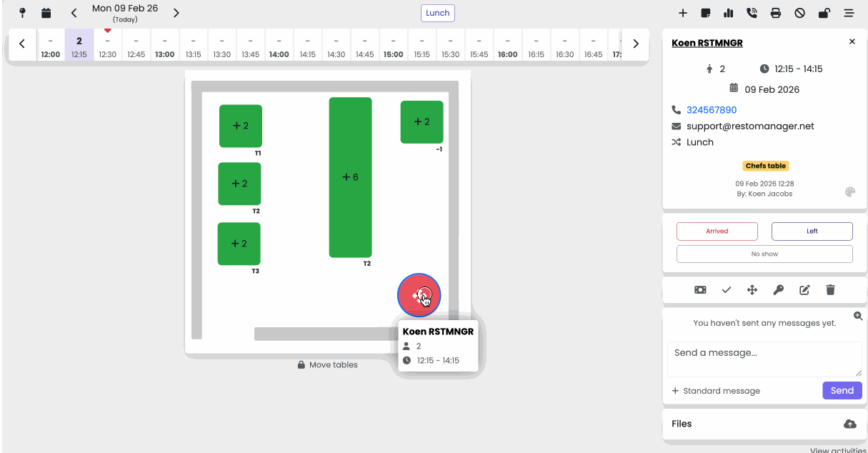Click the phone calls icon in toolbar
This screenshot has width=868, height=453.
point(752,13)
